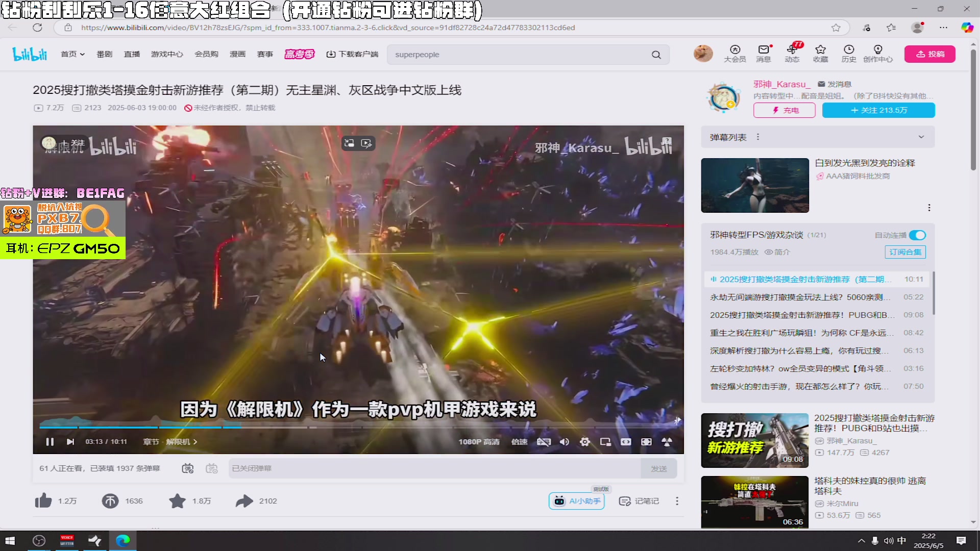
Task: Open the AI小助手 assistant
Action: 576,501
